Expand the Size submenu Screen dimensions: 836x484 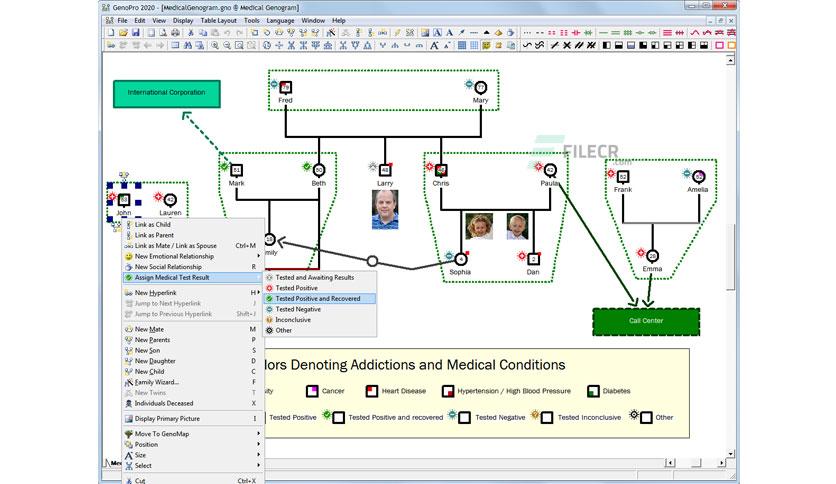click(192, 455)
